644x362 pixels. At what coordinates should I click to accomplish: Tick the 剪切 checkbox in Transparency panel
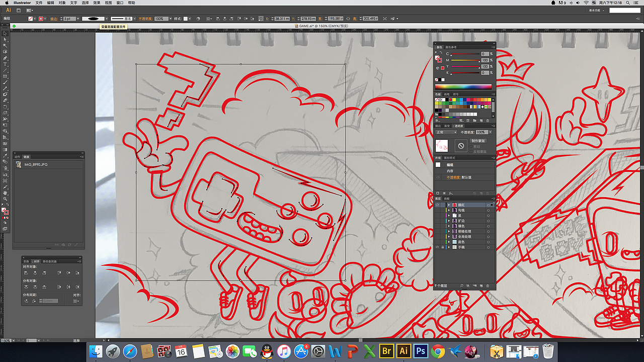point(471,147)
